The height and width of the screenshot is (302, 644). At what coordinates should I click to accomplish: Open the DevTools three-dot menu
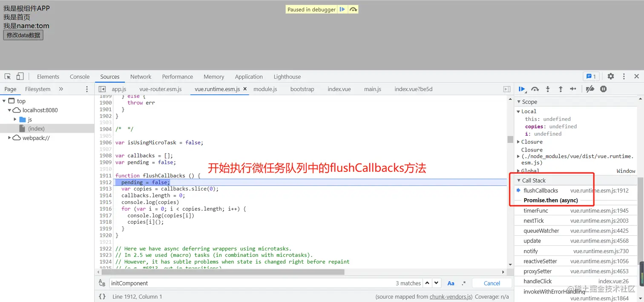coord(624,77)
